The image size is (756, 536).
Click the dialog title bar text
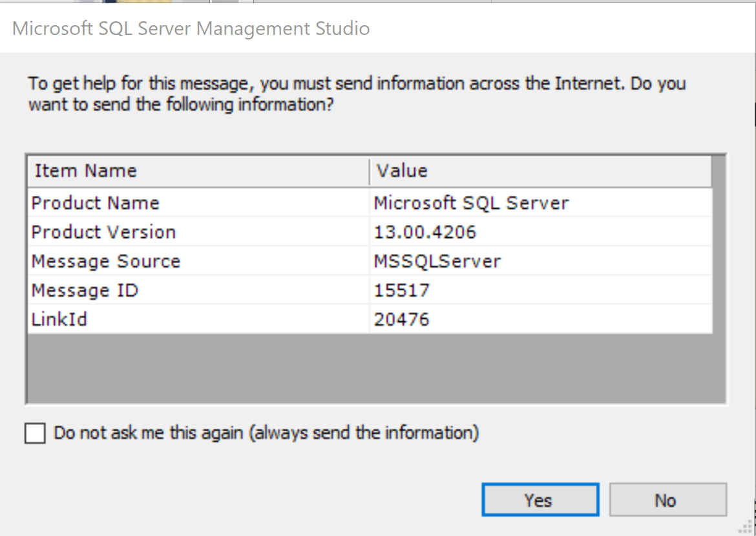pyautogui.click(x=191, y=28)
